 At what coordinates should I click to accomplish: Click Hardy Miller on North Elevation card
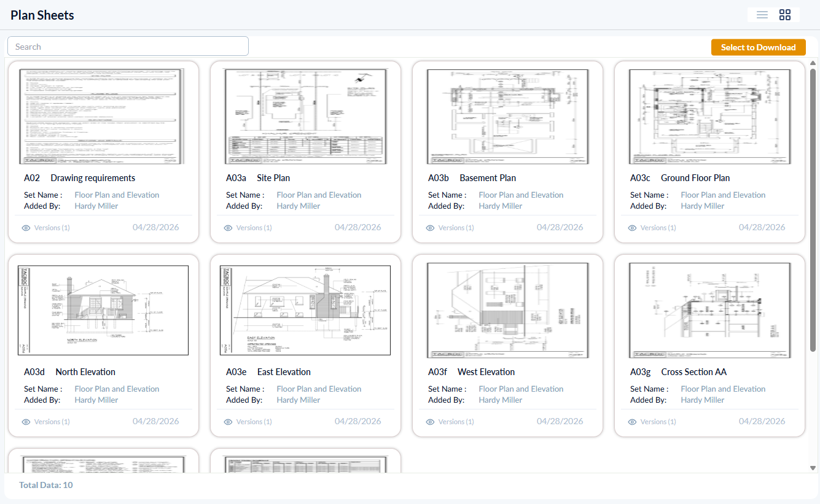96,400
